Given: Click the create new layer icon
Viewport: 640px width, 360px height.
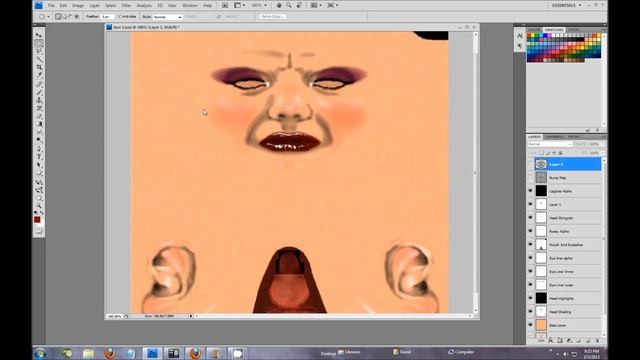Looking at the screenshot, I should 588,340.
